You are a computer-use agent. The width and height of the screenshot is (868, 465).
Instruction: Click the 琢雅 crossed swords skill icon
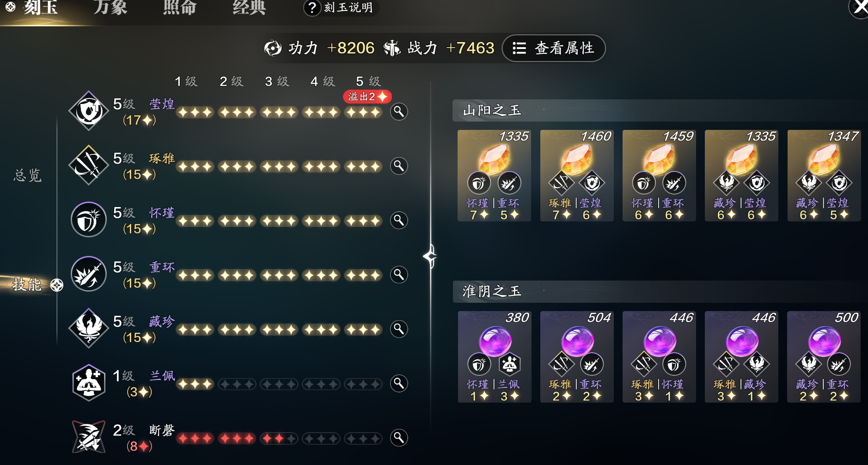point(89,165)
